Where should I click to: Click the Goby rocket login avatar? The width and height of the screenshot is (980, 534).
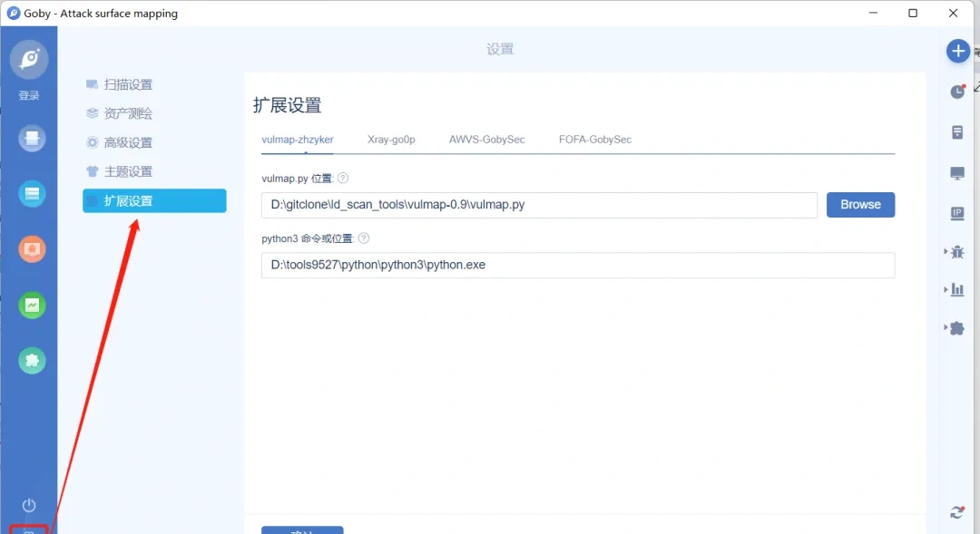point(29,59)
